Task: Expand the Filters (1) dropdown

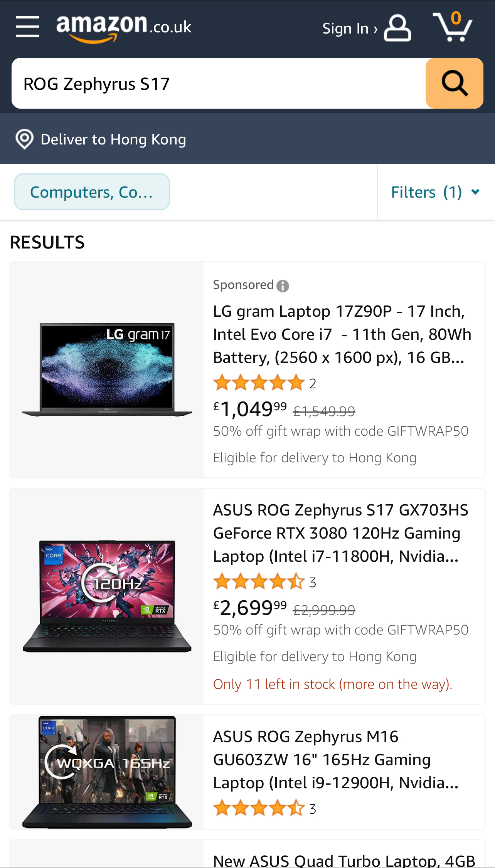Action: tap(435, 192)
